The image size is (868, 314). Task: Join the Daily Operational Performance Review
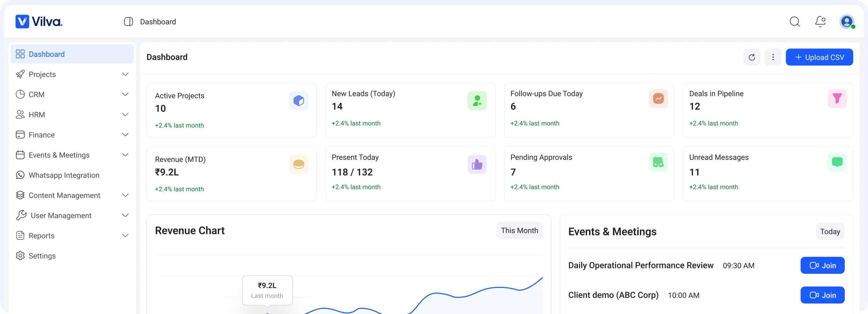(822, 266)
